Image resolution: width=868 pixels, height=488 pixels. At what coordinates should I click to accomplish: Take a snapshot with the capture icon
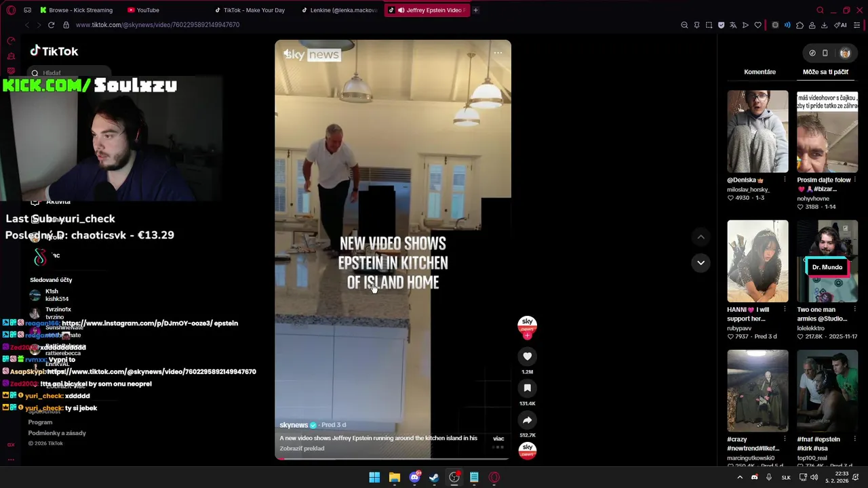tap(709, 25)
